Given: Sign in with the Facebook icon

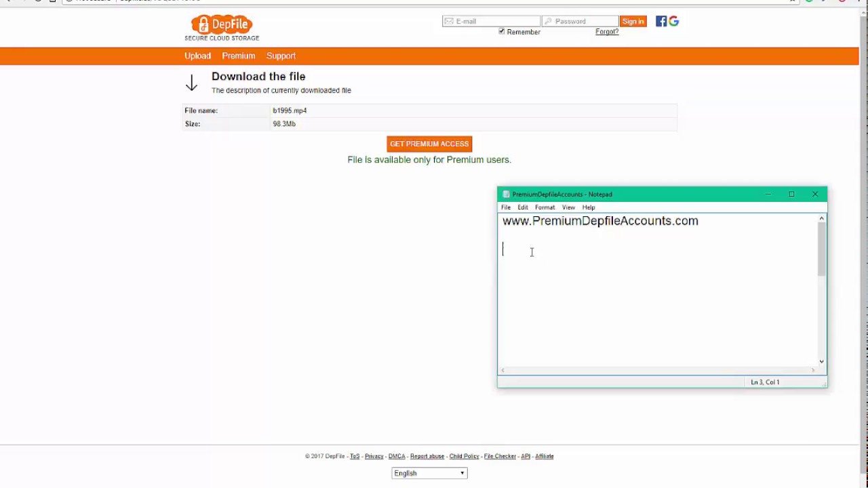Looking at the screenshot, I should coord(661,22).
